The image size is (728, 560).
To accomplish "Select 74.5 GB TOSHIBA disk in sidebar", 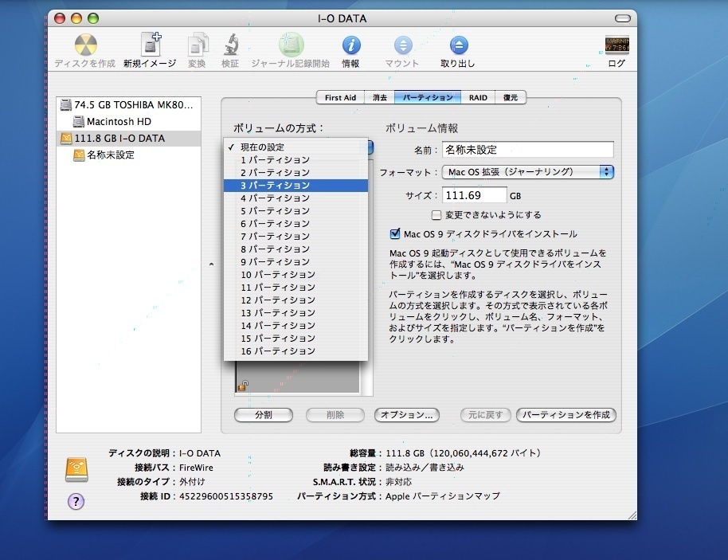I will 128,105.
